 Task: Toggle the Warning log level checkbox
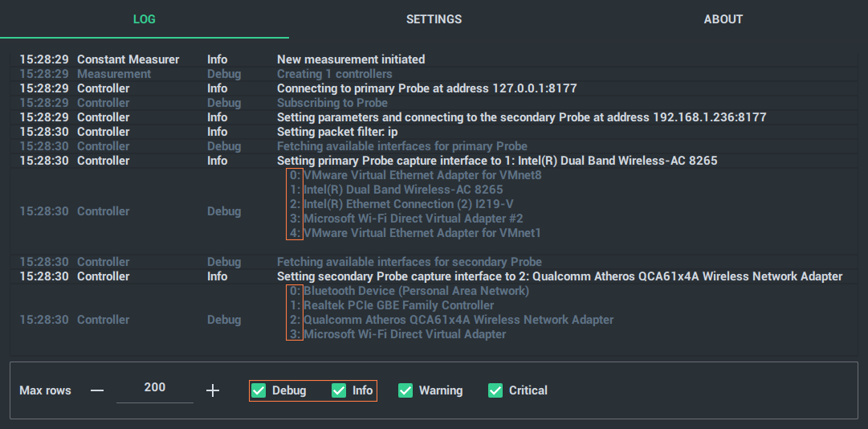pyautogui.click(x=405, y=390)
